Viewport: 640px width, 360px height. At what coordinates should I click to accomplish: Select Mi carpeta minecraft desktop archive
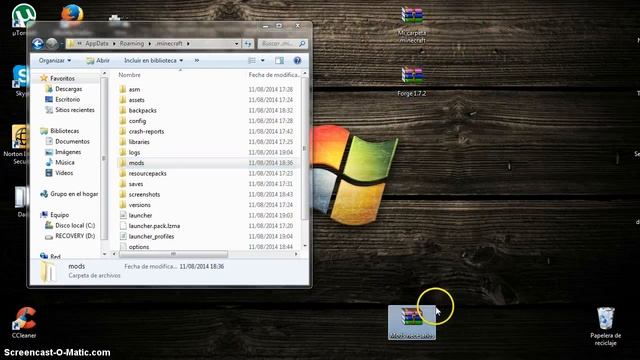pyautogui.click(x=412, y=24)
